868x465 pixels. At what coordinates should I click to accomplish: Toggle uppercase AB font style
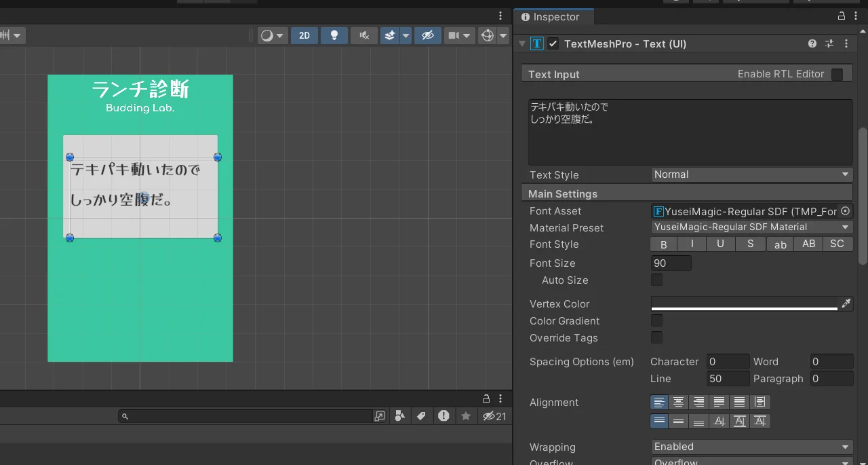pyautogui.click(x=809, y=244)
